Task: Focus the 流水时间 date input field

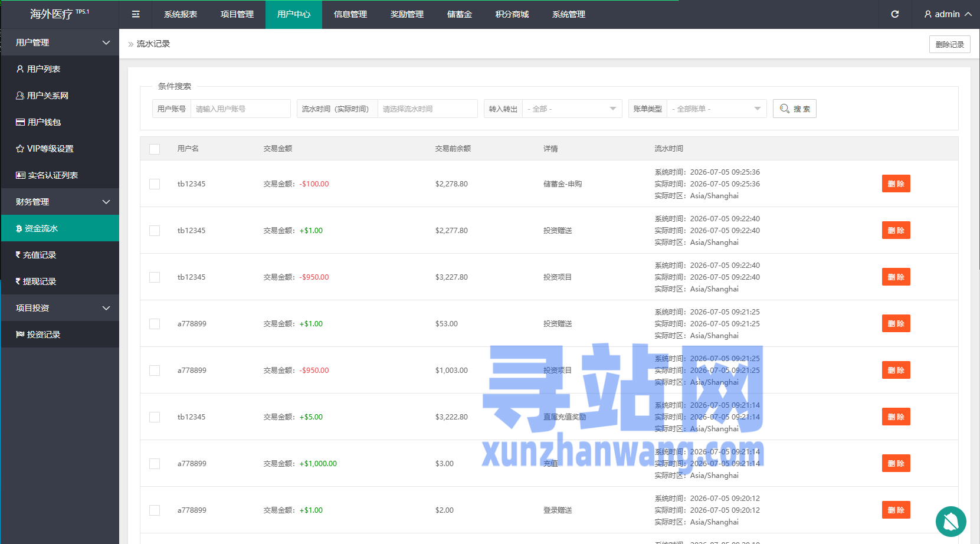Action: 428,109
